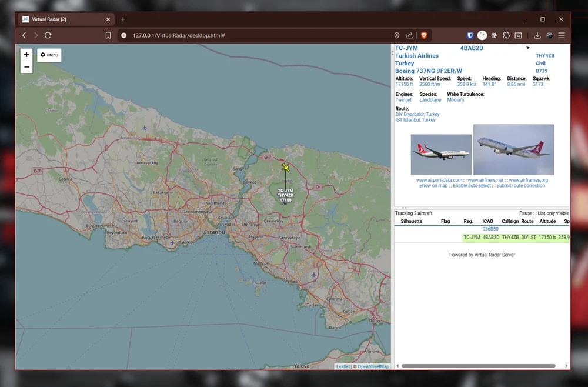Zoom out on the map

point(26,67)
